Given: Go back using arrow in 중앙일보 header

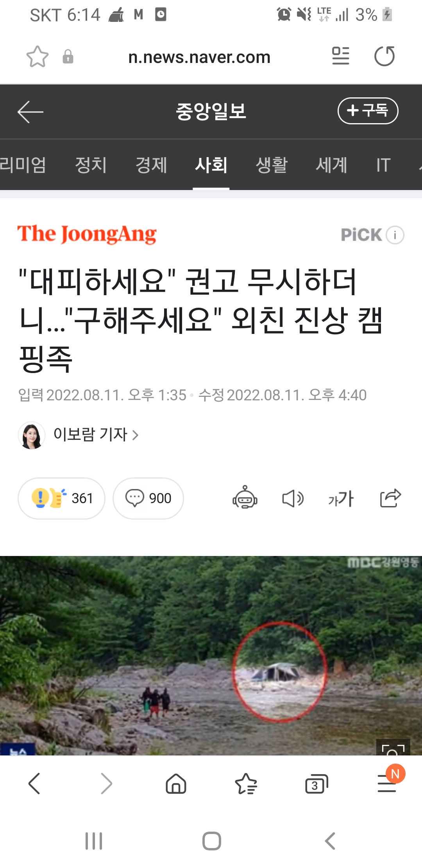Looking at the screenshot, I should 30,112.
